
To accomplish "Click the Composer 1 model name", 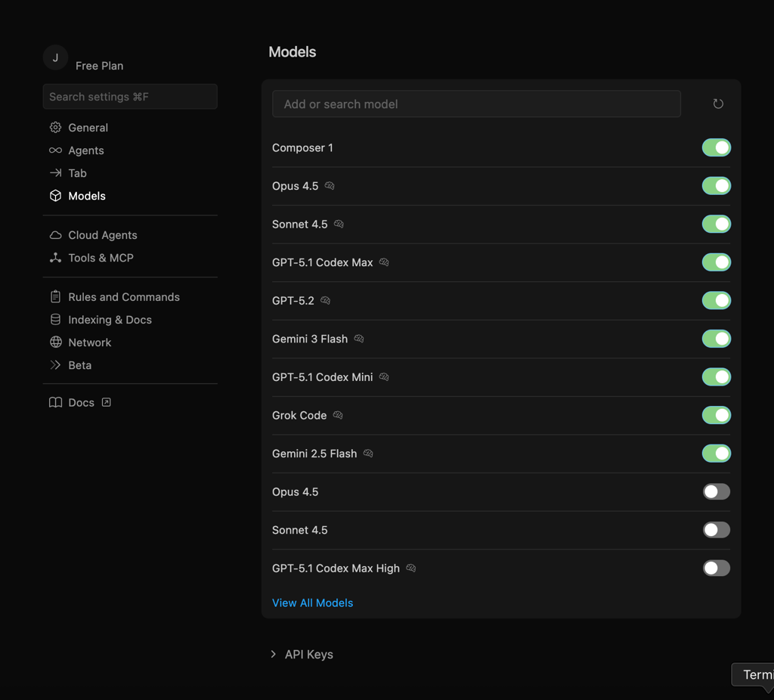I will (302, 147).
